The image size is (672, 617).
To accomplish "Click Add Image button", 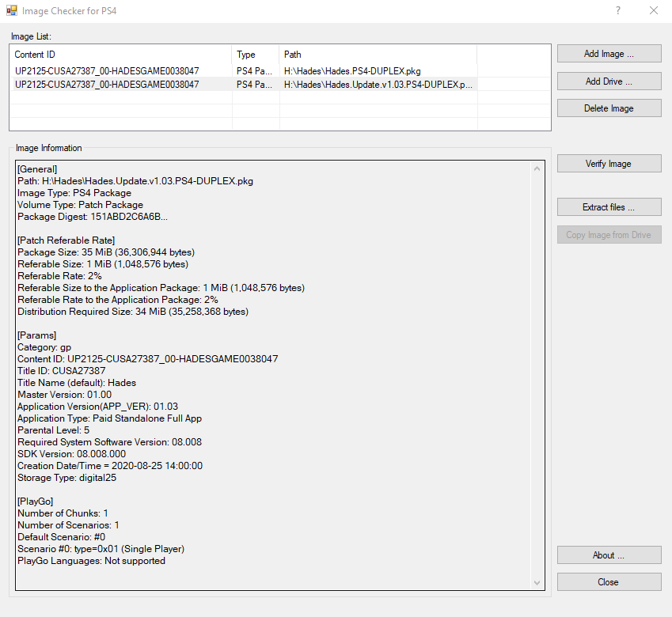I will (609, 54).
